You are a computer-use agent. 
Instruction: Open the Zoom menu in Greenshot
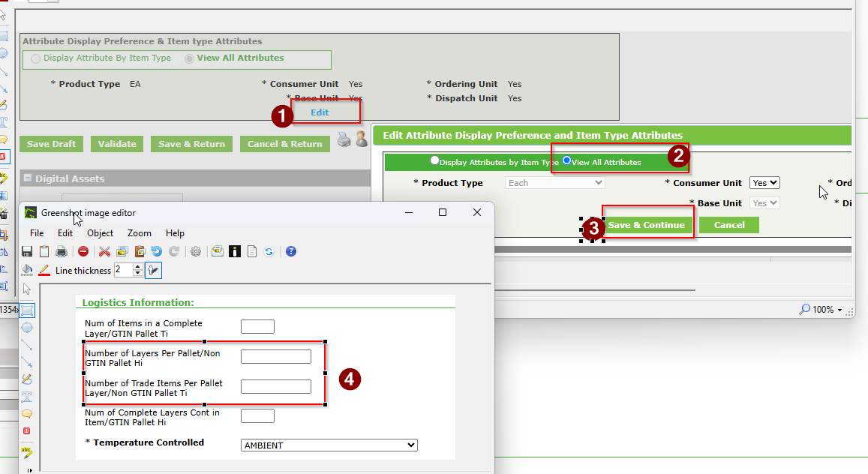point(140,233)
